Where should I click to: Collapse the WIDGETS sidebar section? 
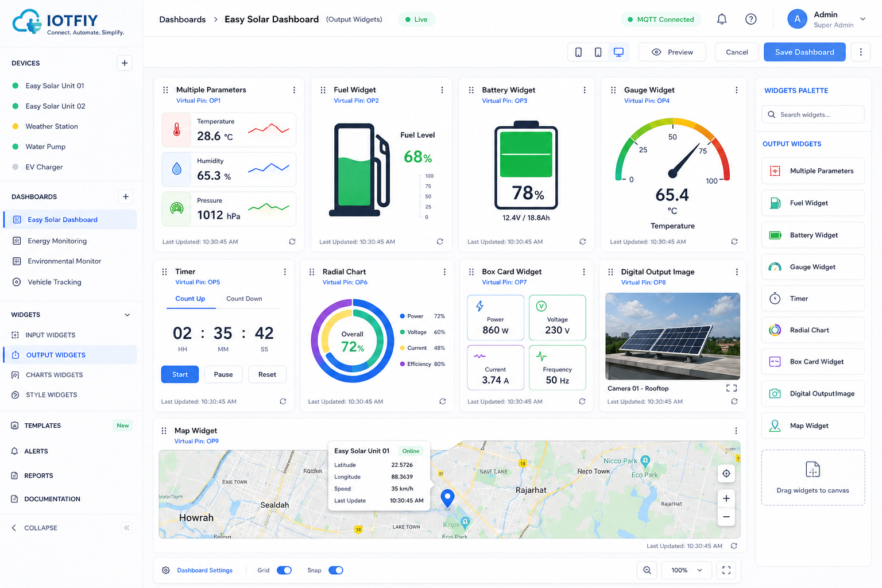(x=127, y=315)
